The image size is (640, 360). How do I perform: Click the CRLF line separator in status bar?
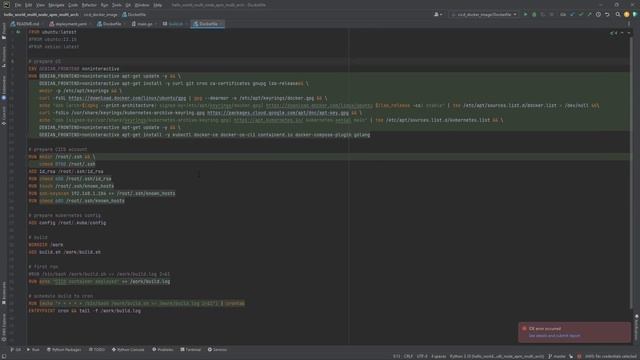coord(408,356)
